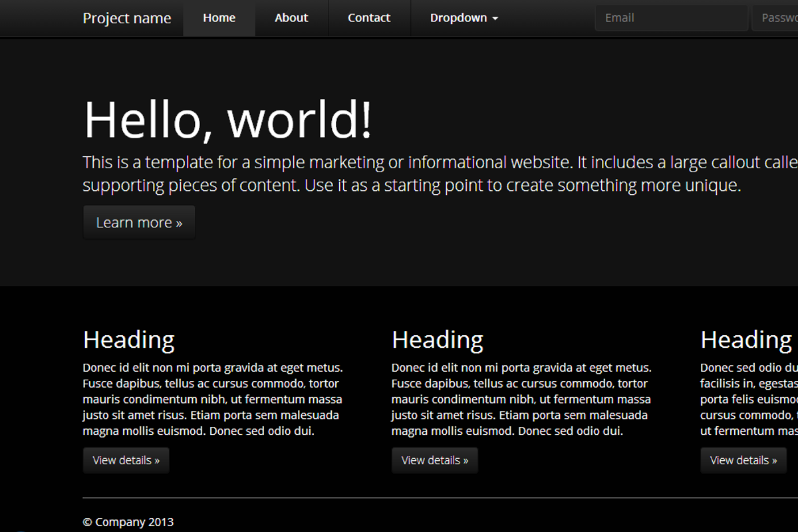Screen dimensions: 798x532
Task: Click View details in the rightmost column
Action: click(743, 460)
